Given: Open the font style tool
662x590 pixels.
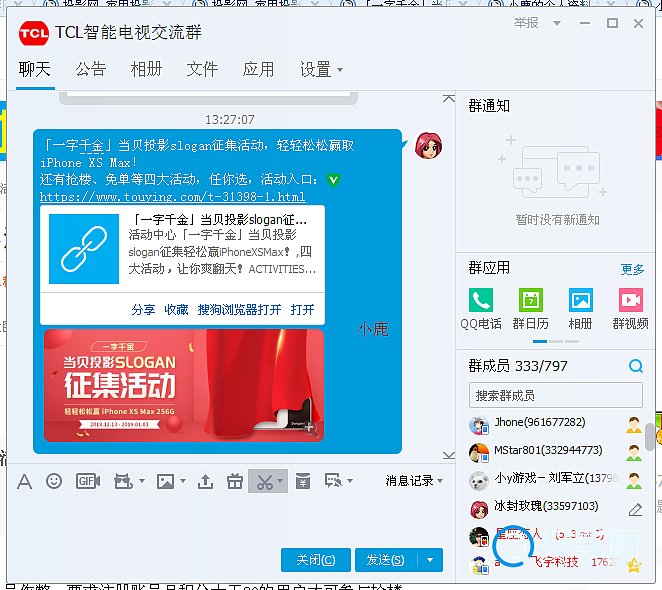Looking at the screenshot, I should pyautogui.click(x=24, y=481).
